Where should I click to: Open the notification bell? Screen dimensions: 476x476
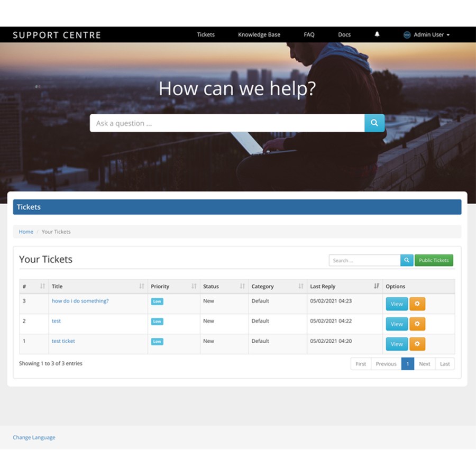(377, 34)
